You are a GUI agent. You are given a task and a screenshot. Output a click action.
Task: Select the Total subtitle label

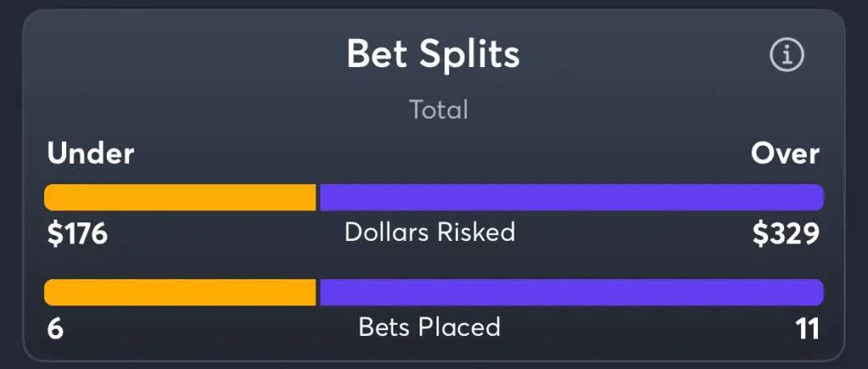[438, 109]
